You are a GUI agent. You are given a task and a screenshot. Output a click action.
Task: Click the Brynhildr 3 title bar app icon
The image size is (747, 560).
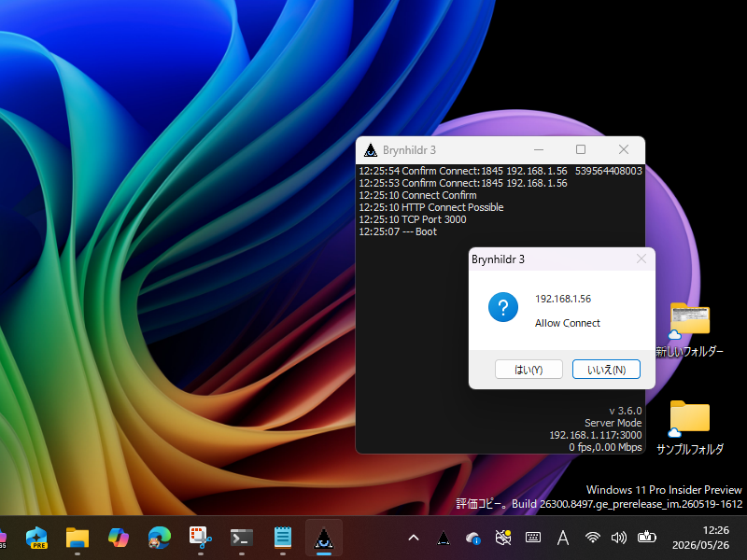[371, 150]
